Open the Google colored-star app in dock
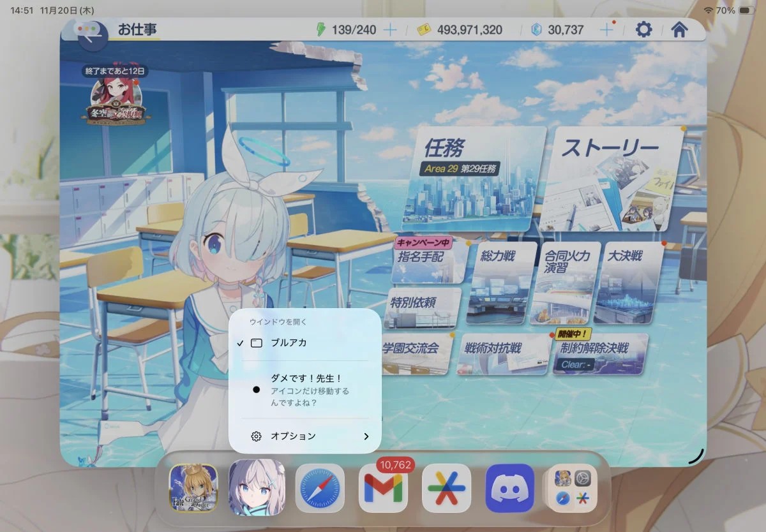This screenshot has width=766, height=532. point(446,488)
